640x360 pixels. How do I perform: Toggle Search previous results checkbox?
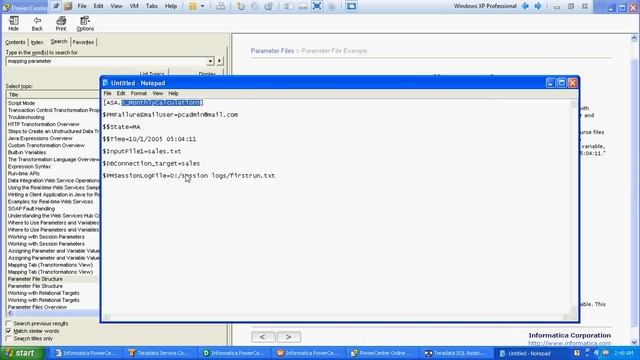click(x=9, y=324)
